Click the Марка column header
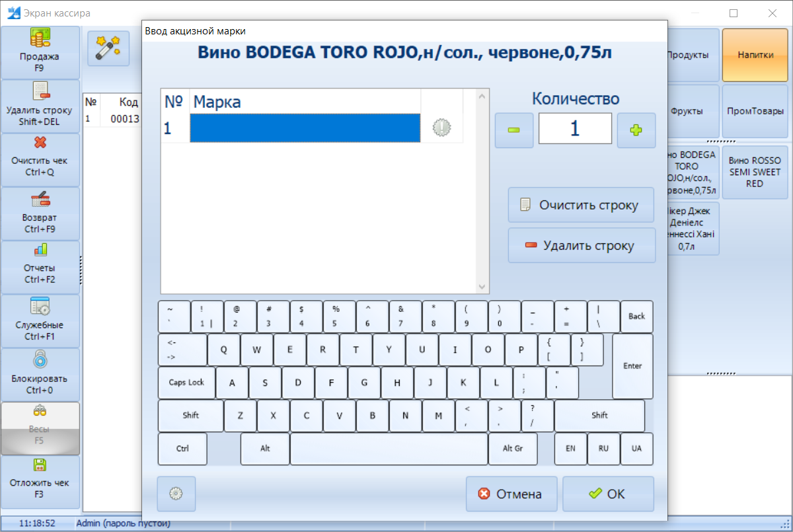 click(305, 102)
